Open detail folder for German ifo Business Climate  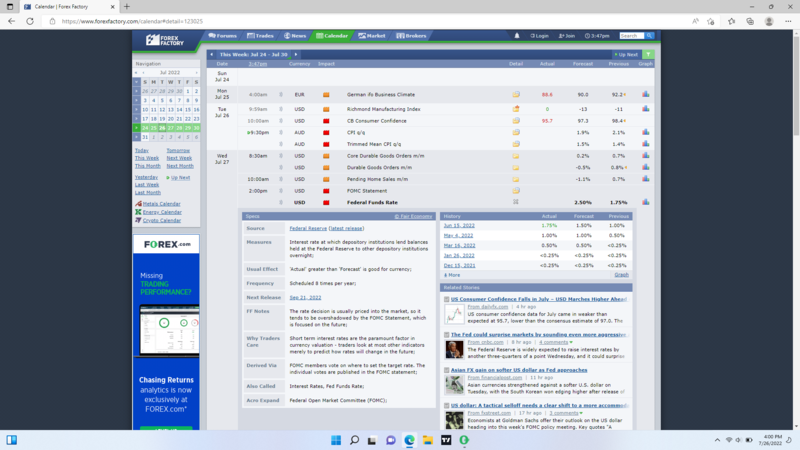coord(516,94)
